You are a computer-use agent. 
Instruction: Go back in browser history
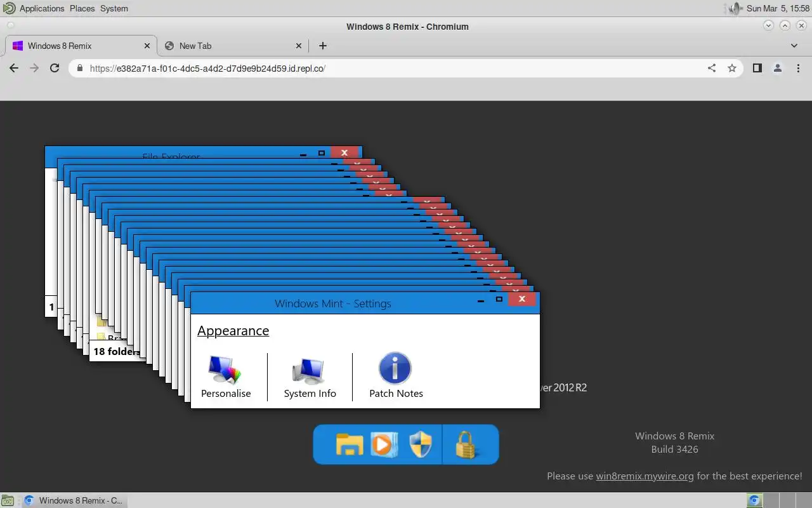click(14, 68)
